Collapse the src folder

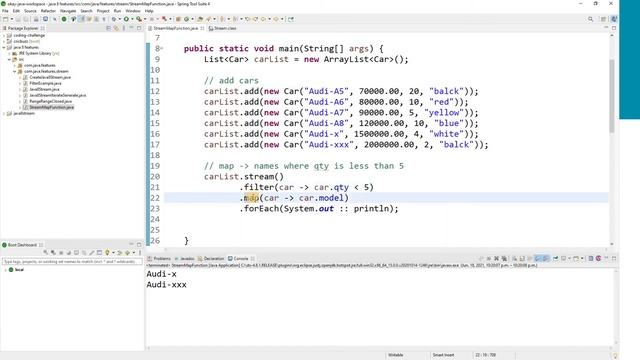9,60
